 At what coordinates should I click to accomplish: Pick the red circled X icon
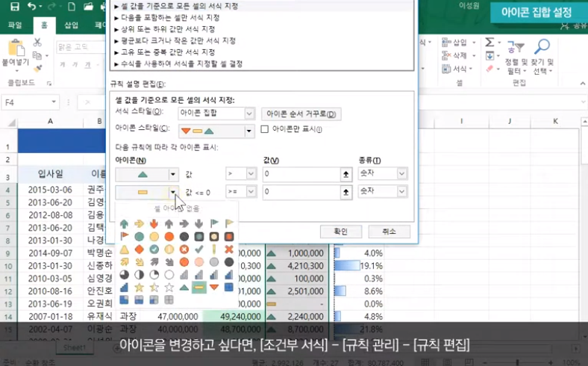[x=184, y=249]
